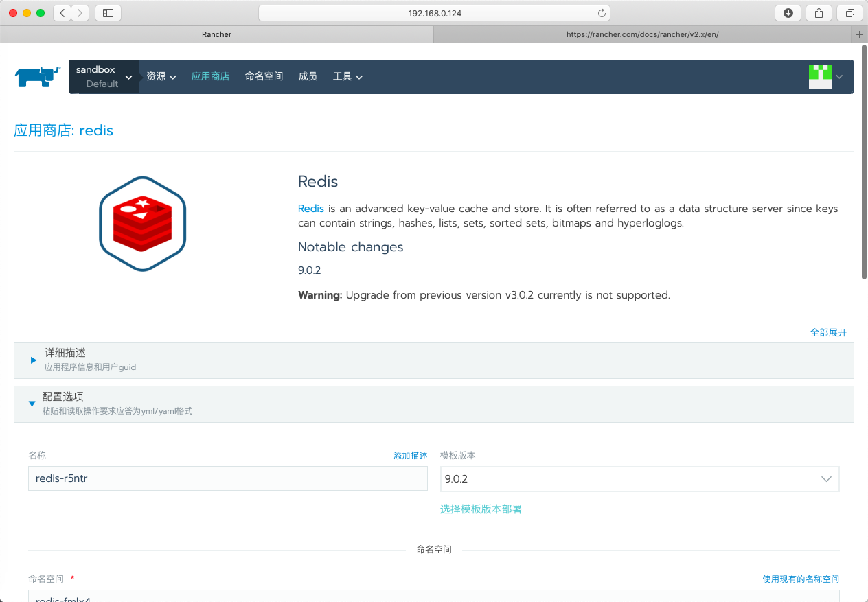
Task: Focus the 名称 input field redis-r5ntr
Action: (228, 478)
